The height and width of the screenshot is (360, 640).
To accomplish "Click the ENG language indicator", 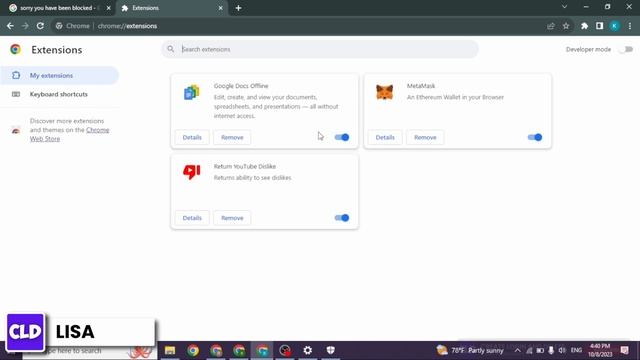I will pos(576,350).
